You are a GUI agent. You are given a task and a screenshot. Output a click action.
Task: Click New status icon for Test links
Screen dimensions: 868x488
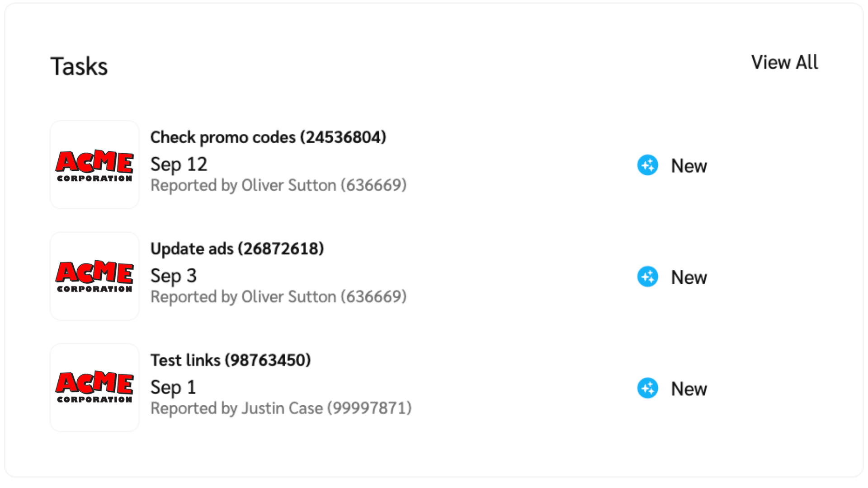(x=647, y=389)
